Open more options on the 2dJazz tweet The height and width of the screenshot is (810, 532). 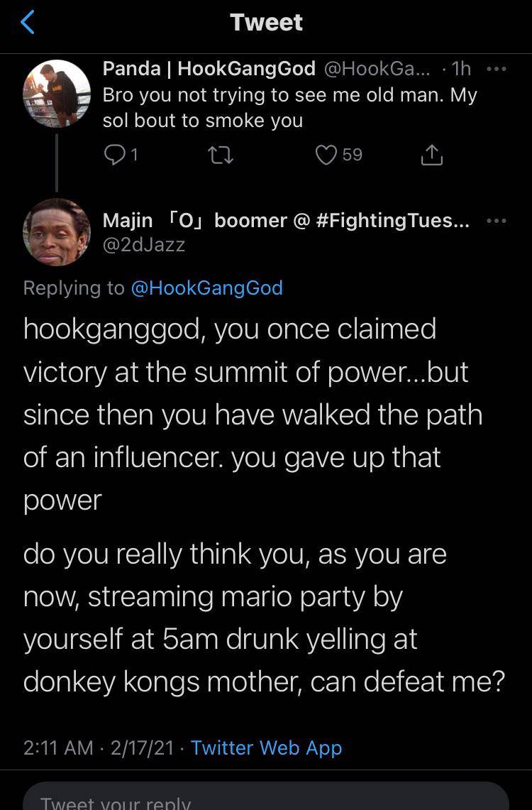click(497, 221)
